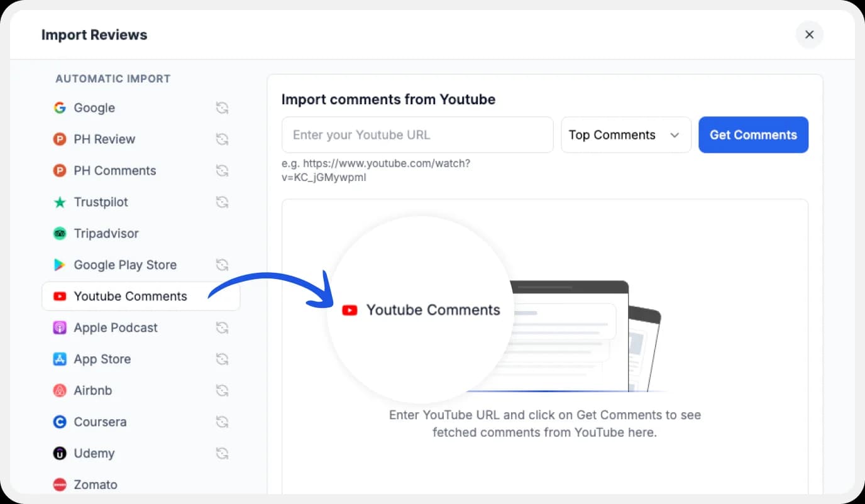Select PH Comments from the import sidebar

coord(115,170)
